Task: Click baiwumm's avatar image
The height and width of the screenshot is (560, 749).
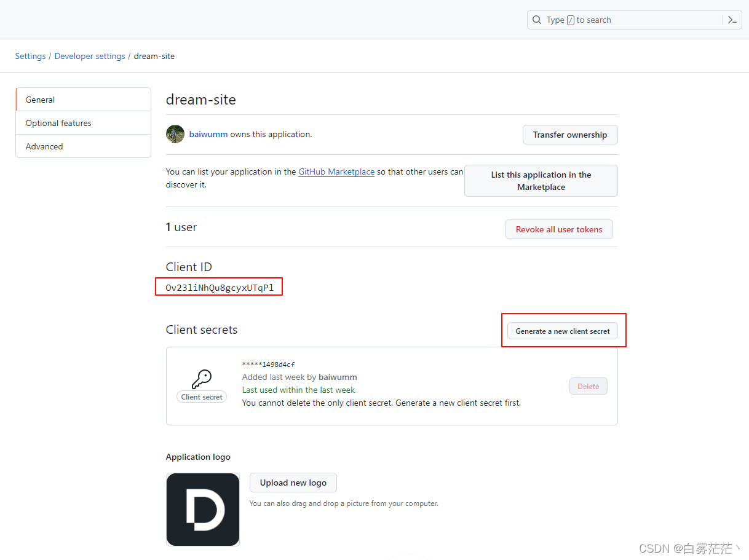Action: [175, 134]
